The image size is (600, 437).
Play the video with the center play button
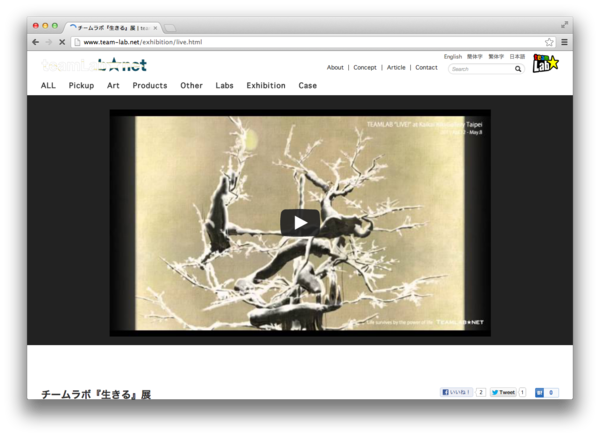[x=300, y=223]
